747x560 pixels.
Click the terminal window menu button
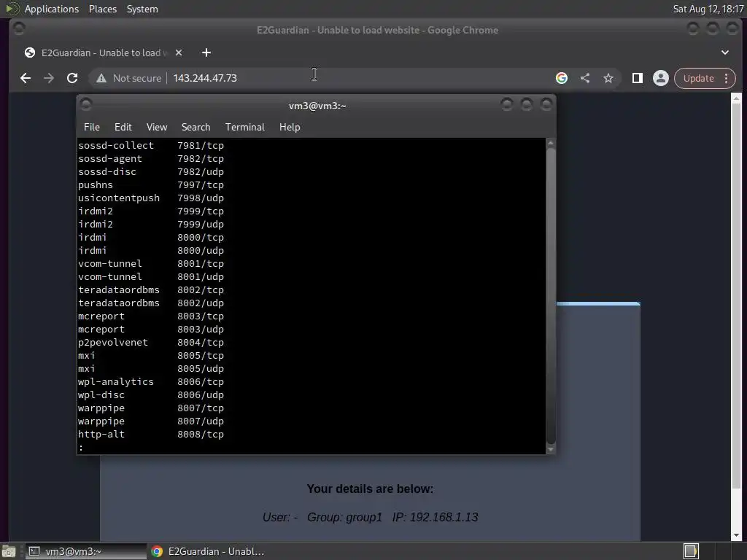tap(86, 104)
